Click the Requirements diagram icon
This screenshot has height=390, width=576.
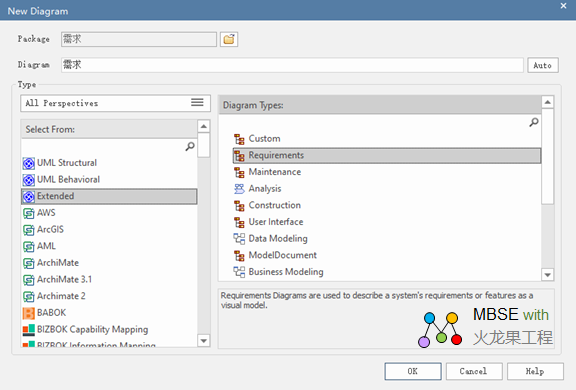point(239,156)
